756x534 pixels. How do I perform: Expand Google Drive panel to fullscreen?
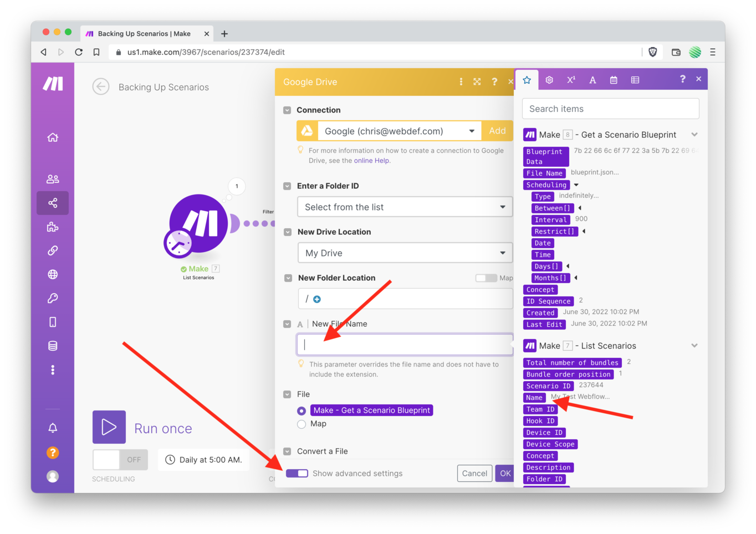tap(477, 81)
